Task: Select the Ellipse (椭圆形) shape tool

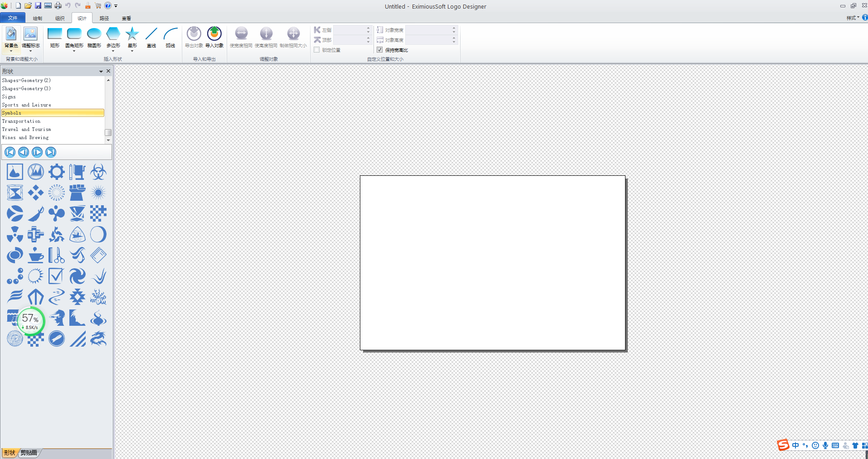Action: pos(94,37)
